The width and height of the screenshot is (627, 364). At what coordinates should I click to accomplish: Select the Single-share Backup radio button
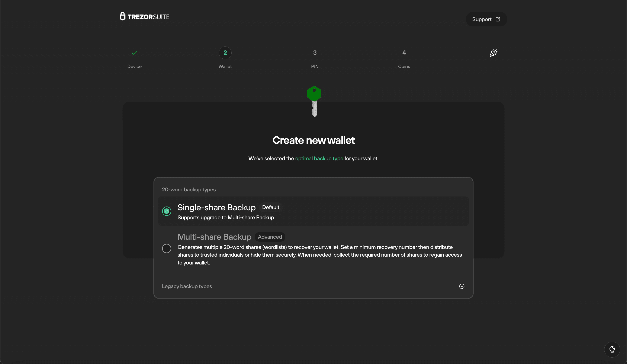pos(166,211)
